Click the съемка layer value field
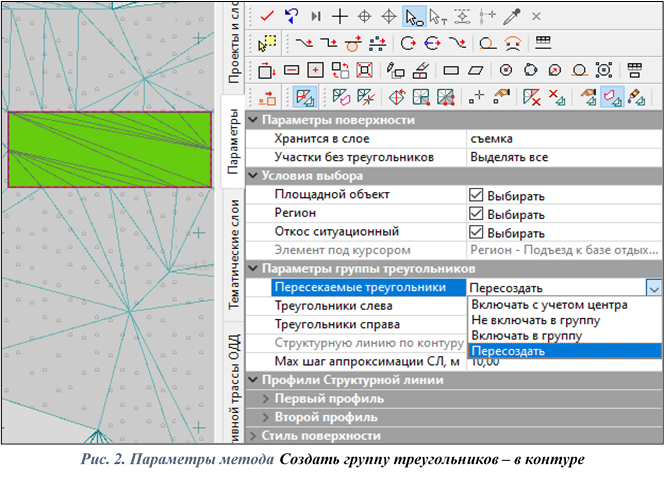This screenshot has width=666, height=478. 564,139
